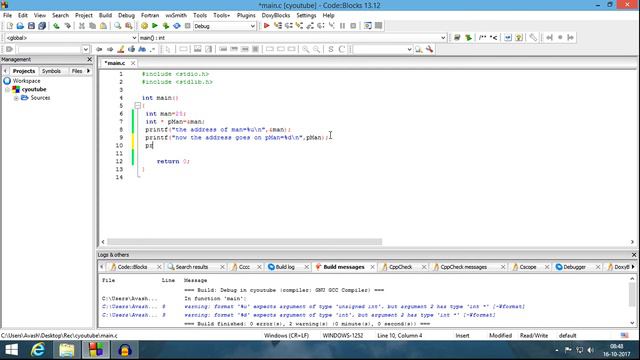This screenshot has width=640, height=360.
Task: Click the blue Rebuild icon
Action: click(x=177, y=26)
